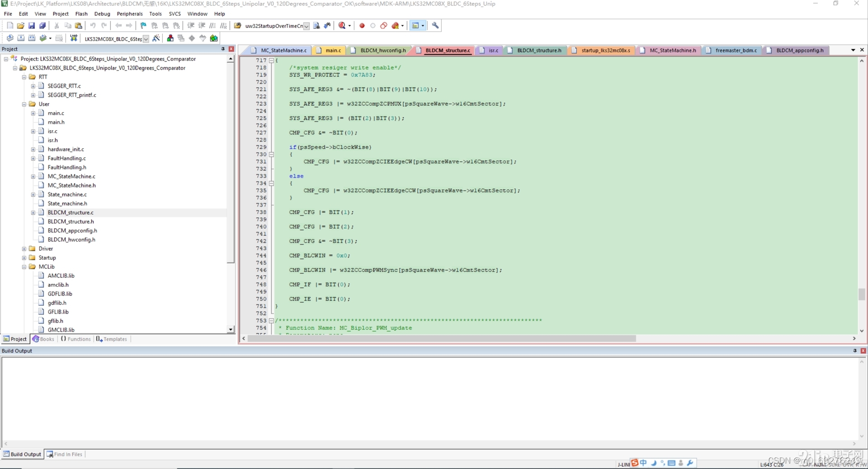Expand the Driver folder

point(24,249)
